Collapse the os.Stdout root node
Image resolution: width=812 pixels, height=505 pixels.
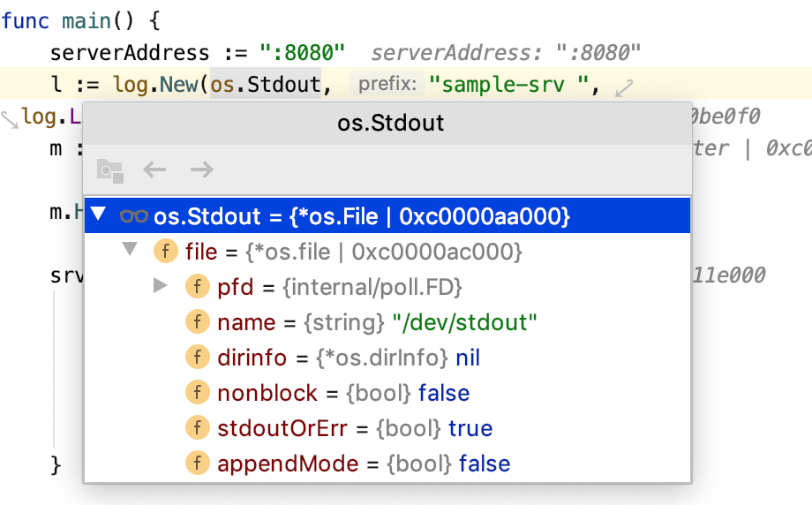98,215
